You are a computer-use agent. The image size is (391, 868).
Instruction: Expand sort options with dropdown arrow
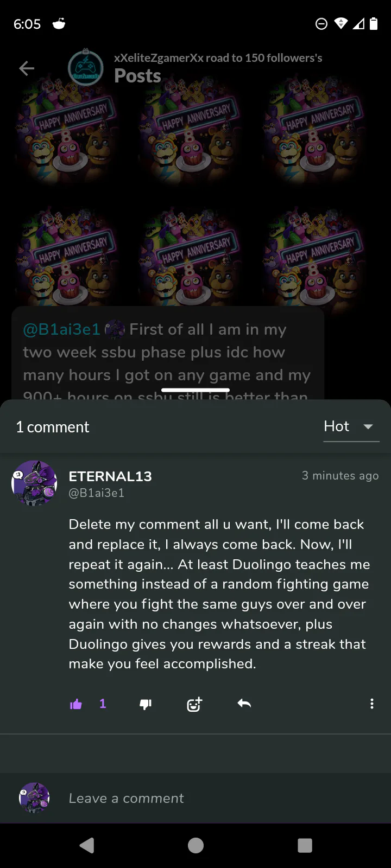pos(368,426)
